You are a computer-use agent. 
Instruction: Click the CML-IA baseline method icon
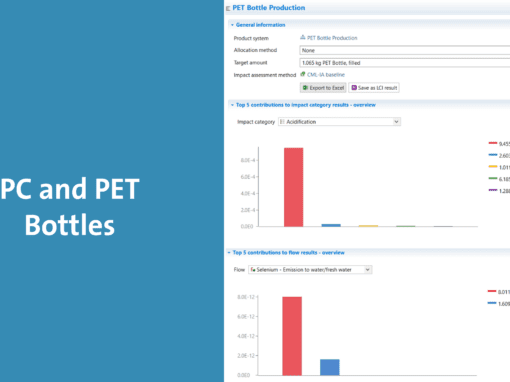[x=303, y=74]
